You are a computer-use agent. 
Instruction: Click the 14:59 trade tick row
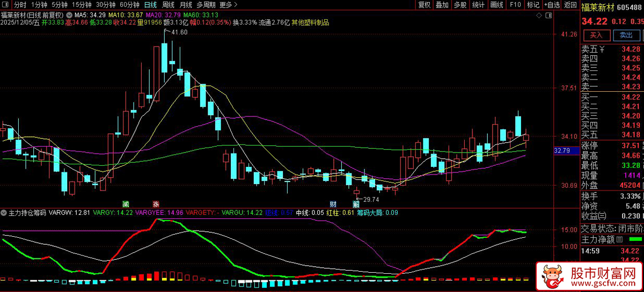point(612,251)
